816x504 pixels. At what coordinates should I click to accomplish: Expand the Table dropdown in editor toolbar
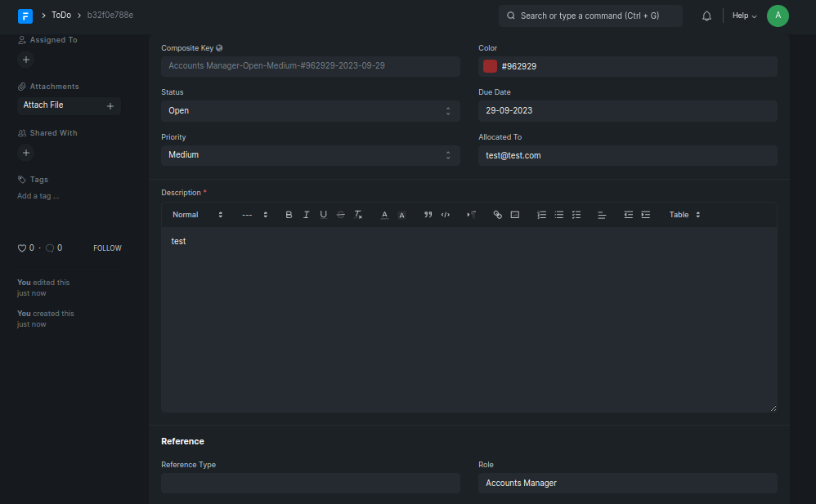point(684,215)
